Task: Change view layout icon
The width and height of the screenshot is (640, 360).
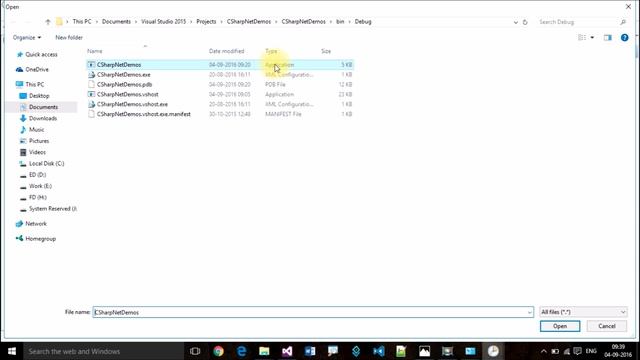Action: [582, 38]
